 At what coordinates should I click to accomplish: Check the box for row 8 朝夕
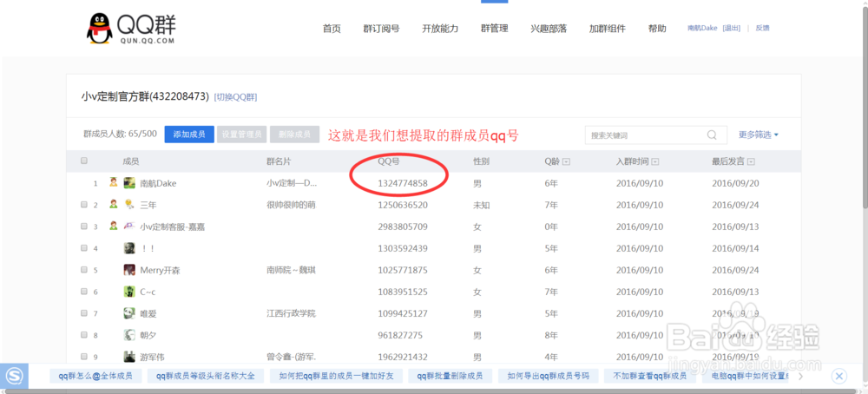84,335
